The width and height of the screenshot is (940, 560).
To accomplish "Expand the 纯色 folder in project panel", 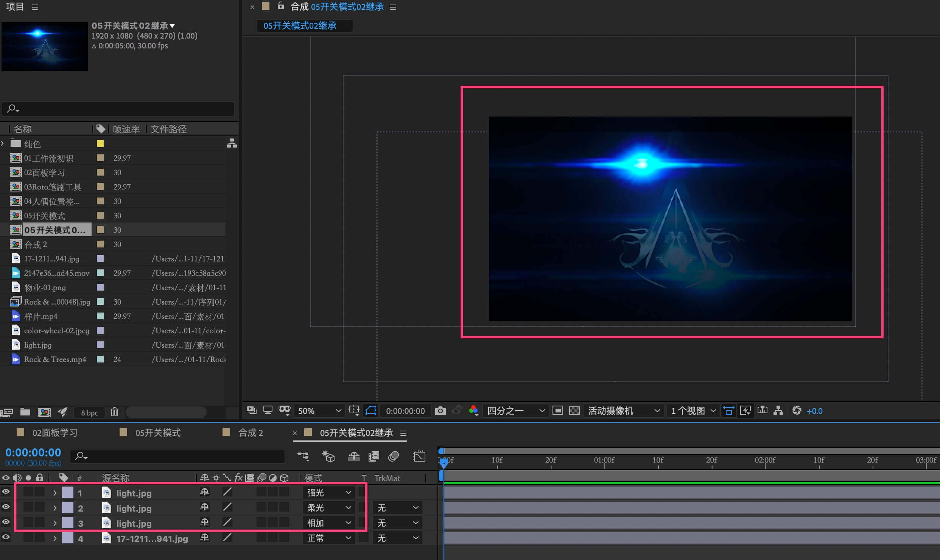I will [3, 143].
